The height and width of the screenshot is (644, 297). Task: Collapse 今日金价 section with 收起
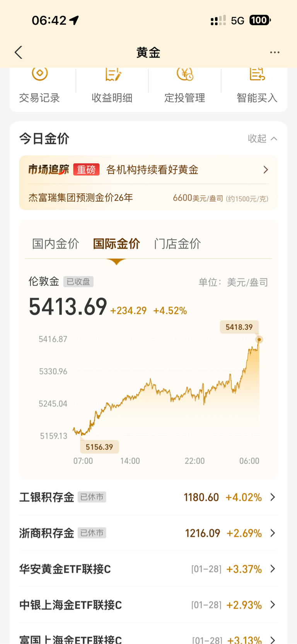[262, 138]
